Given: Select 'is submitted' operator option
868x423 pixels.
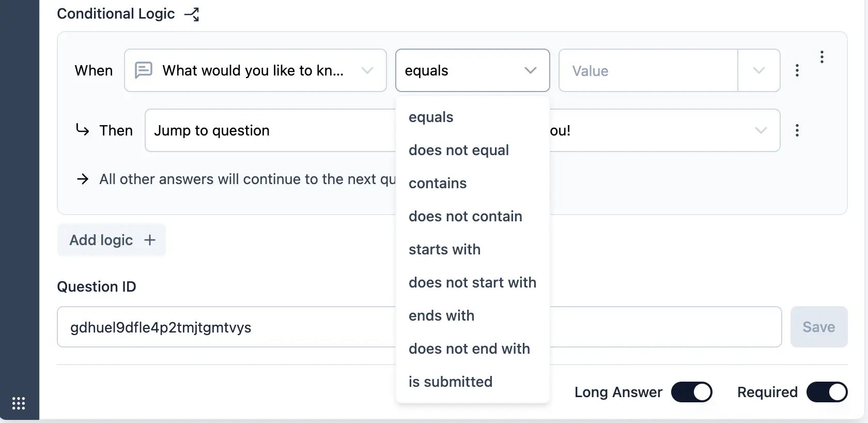Looking at the screenshot, I should (451, 382).
